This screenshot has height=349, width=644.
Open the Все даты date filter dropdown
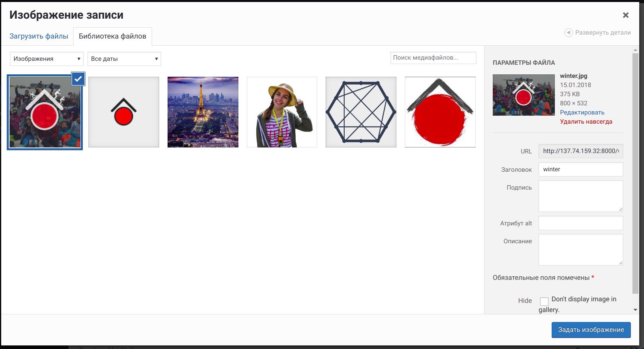pyautogui.click(x=124, y=59)
